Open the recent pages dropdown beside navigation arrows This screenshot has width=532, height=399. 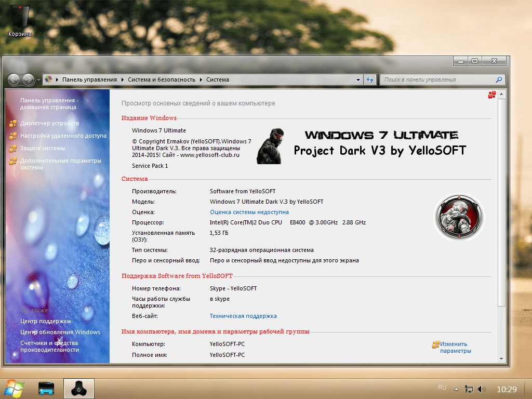(x=38, y=80)
